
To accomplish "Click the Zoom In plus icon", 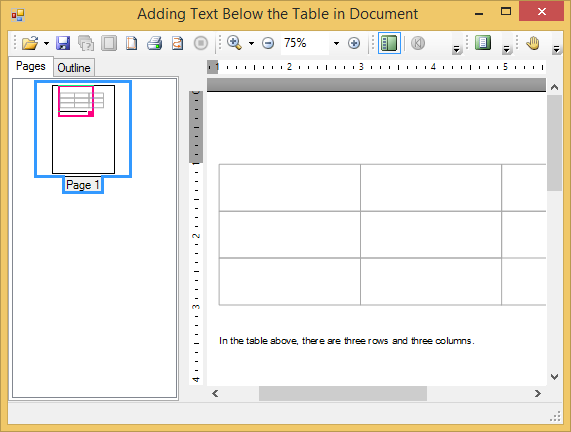I will 354,43.
